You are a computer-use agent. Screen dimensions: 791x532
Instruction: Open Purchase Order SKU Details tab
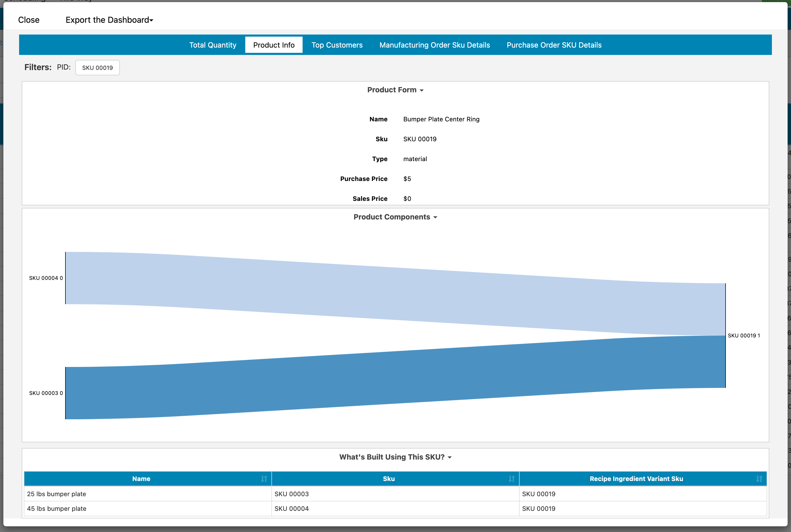pyautogui.click(x=554, y=45)
